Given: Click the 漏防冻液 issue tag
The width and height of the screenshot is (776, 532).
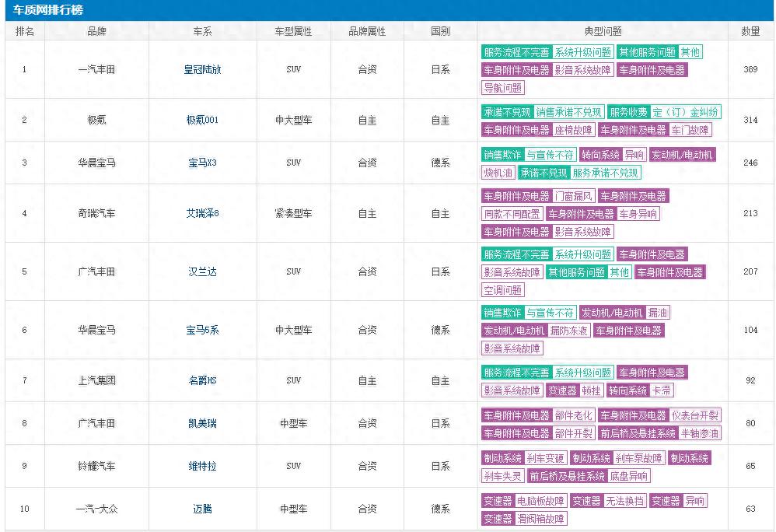Looking at the screenshot, I should 569,331.
